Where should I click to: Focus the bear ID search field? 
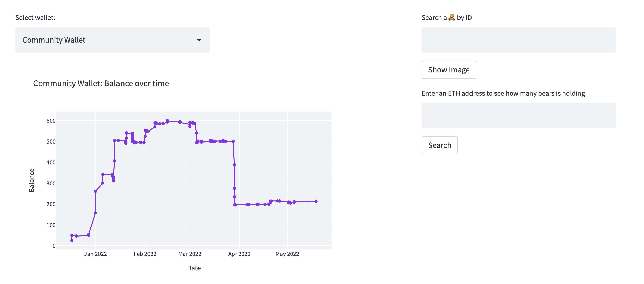(518, 40)
